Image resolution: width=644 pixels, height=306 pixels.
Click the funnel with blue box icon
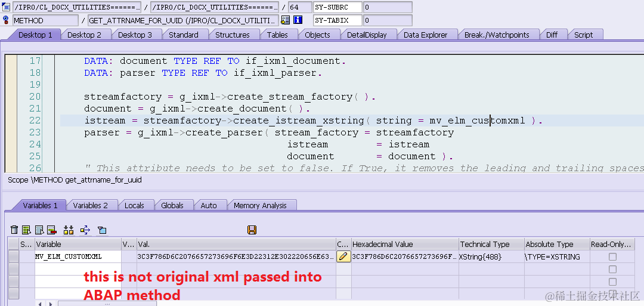[x=102, y=230]
